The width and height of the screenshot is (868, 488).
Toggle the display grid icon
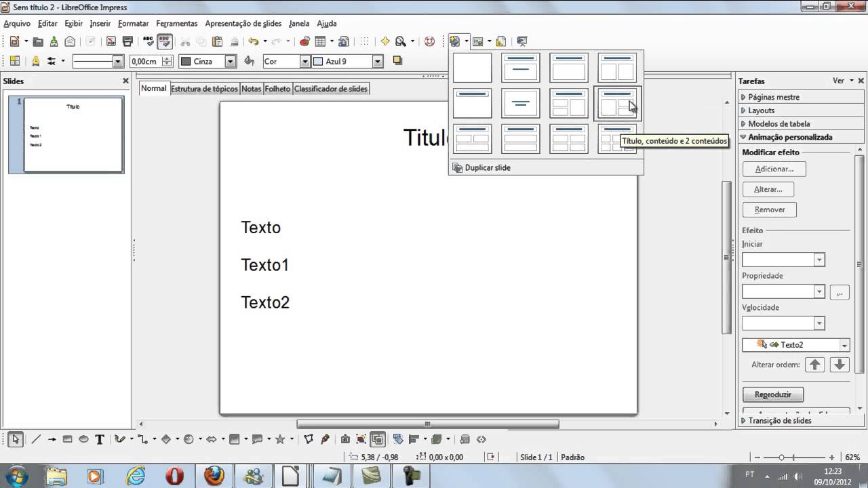click(x=364, y=41)
